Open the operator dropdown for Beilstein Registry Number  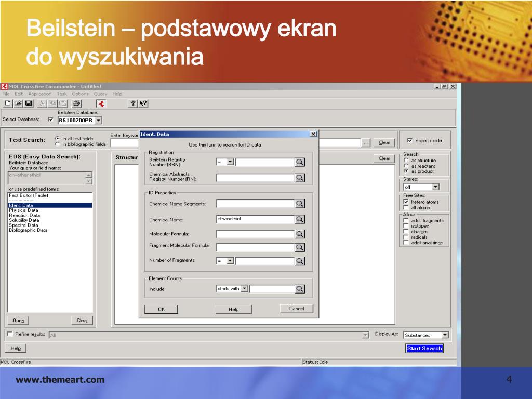[x=230, y=162]
